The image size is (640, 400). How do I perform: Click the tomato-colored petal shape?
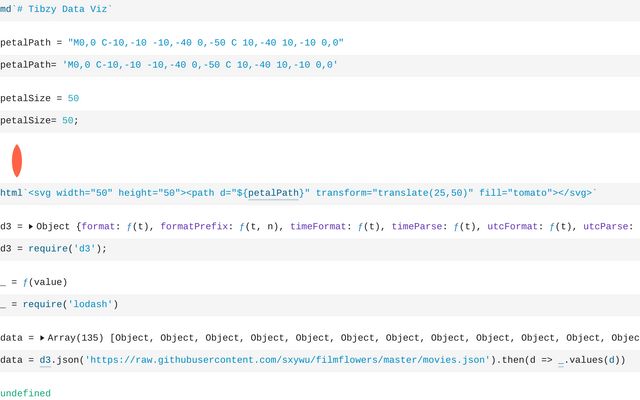pos(16,161)
